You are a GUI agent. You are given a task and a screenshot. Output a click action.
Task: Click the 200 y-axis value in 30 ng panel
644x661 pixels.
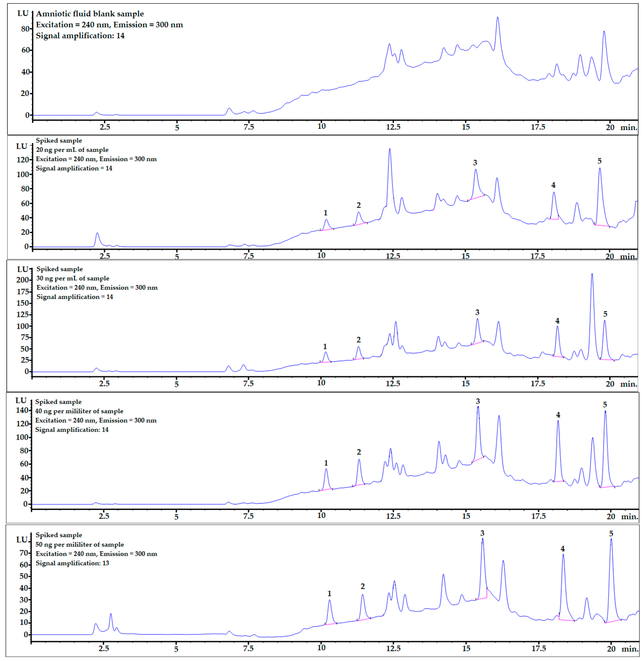[x=22, y=280]
